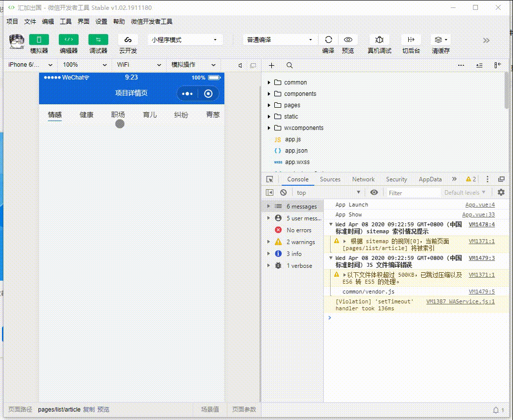Toggle the Editor panel button
The width and height of the screenshot is (513, 420).
pyautogui.click(x=69, y=40)
